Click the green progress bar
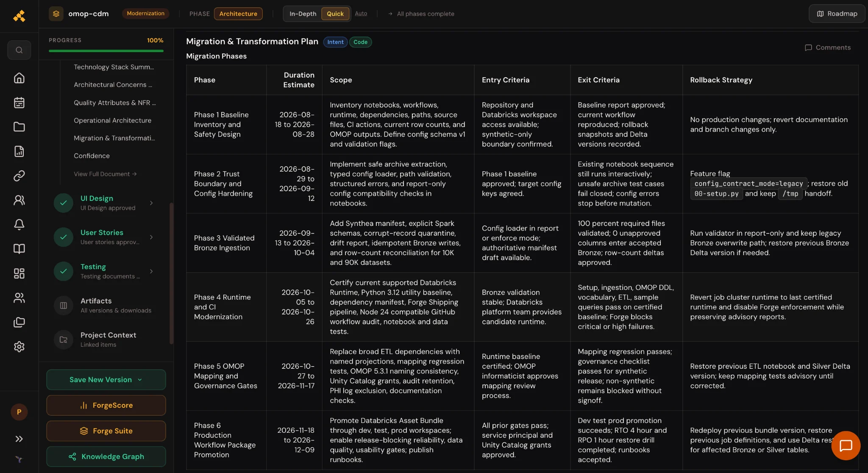Image resolution: width=868 pixels, height=473 pixels. [106, 51]
